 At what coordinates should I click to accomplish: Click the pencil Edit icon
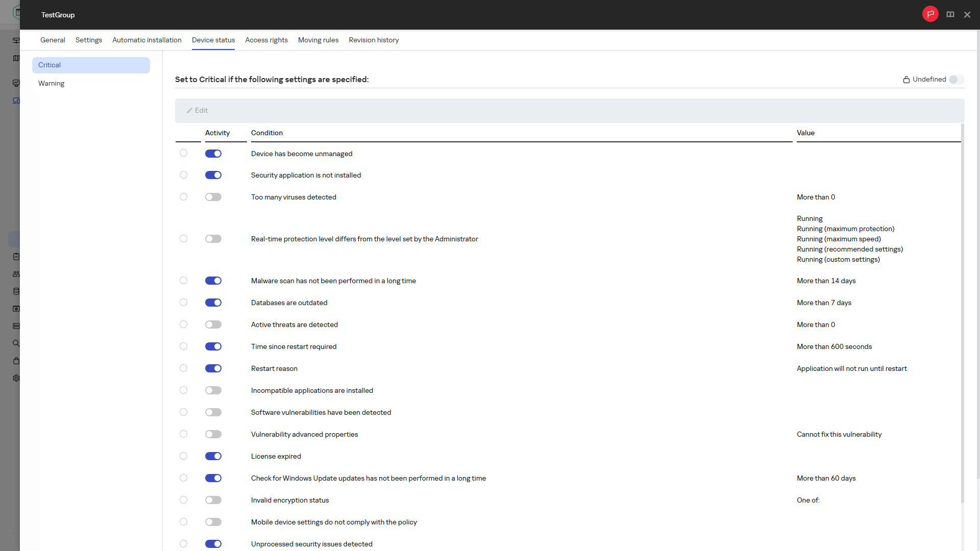(x=189, y=111)
